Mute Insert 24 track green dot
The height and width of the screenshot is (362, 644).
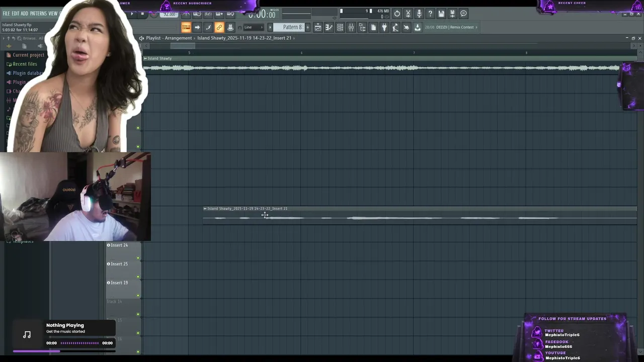138,258
